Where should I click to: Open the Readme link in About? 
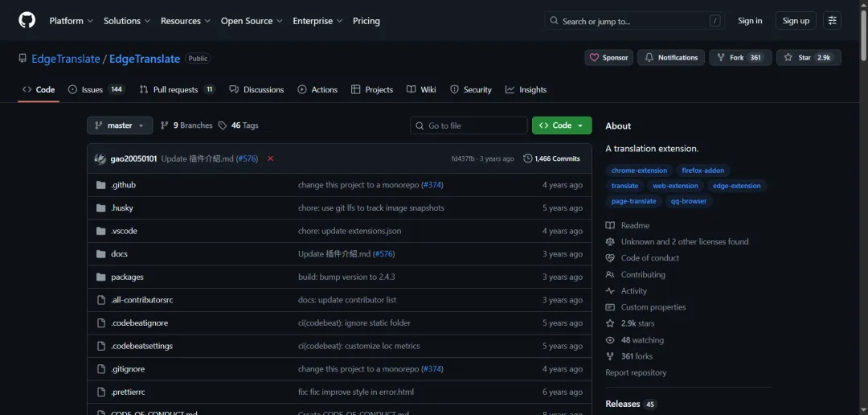coord(634,225)
